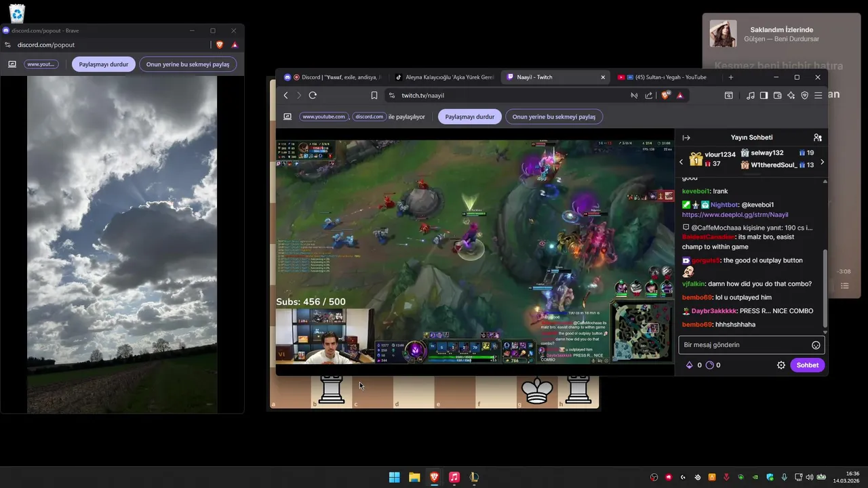This screenshot has height=488, width=868.
Task: Click the microphone icon in the system tray
Action: click(784, 477)
